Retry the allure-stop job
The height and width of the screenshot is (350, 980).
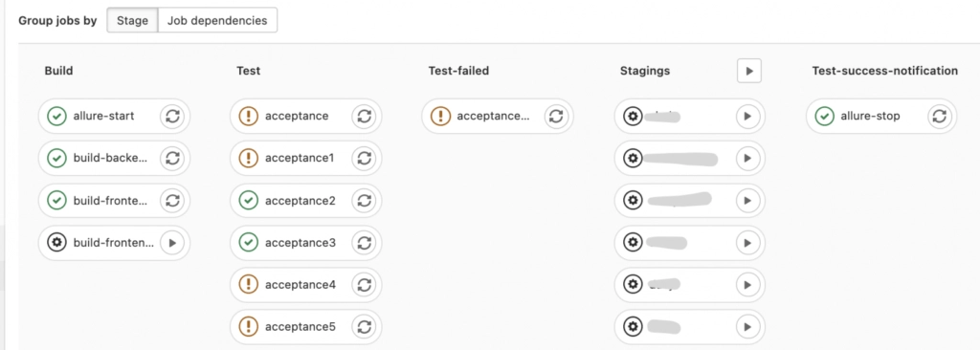point(940,117)
